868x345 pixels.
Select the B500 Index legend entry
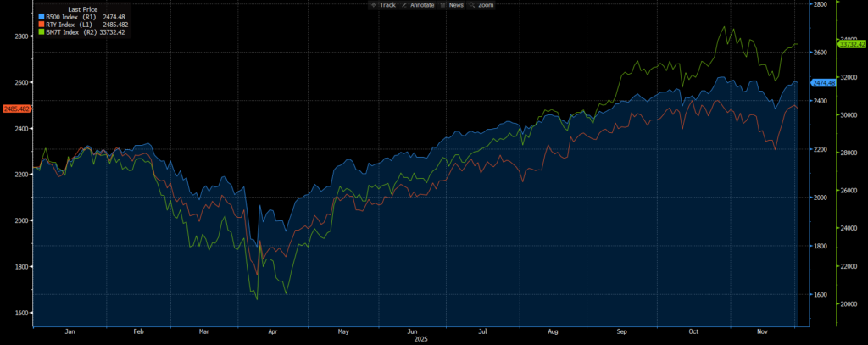point(69,16)
